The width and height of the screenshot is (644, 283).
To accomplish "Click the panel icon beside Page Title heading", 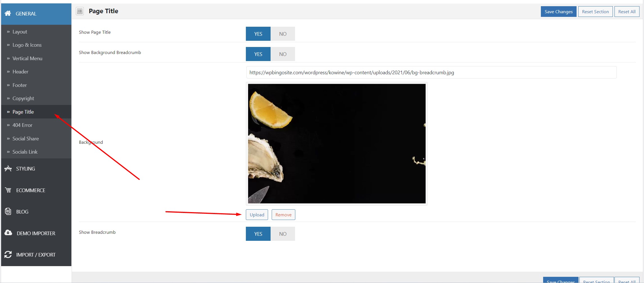I will pyautogui.click(x=80, y=11).
